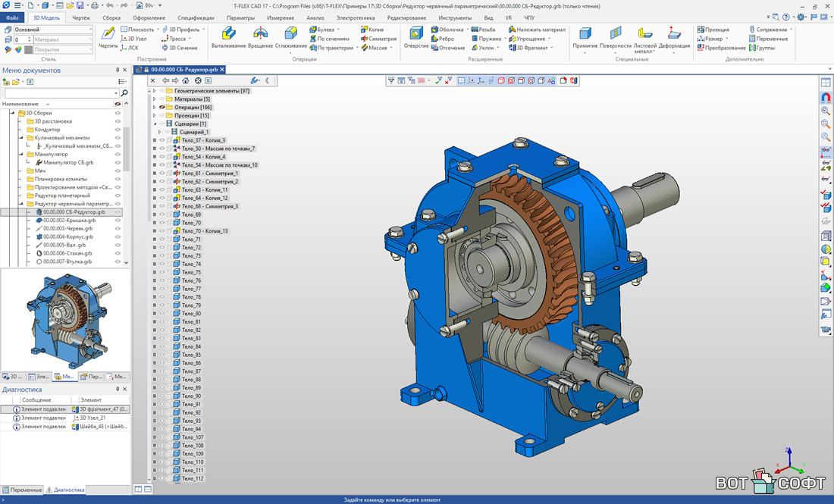
Task: Switch to the Диагностика bottom tab
Action: point(66,490)
